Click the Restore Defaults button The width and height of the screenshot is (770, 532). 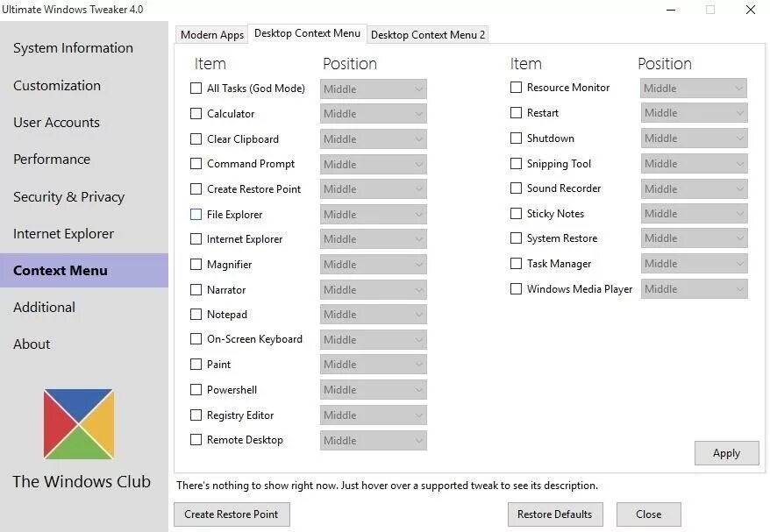click(555, 514)
